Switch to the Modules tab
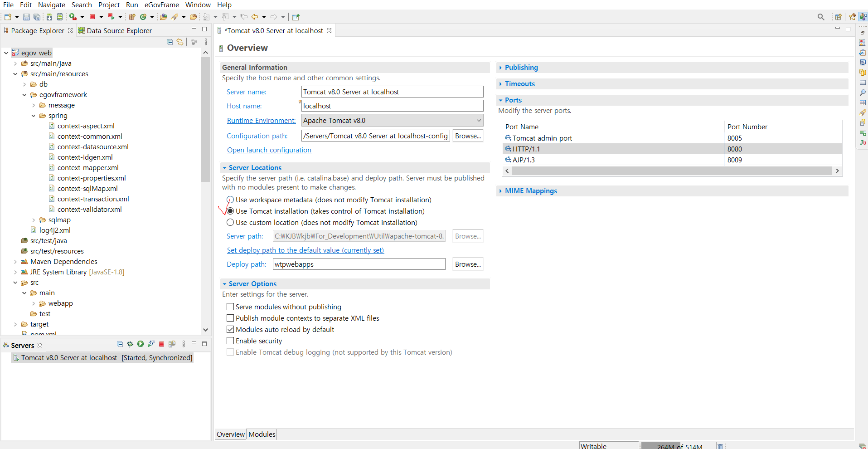This screenshot has height=449, width=868. point(262,434)
